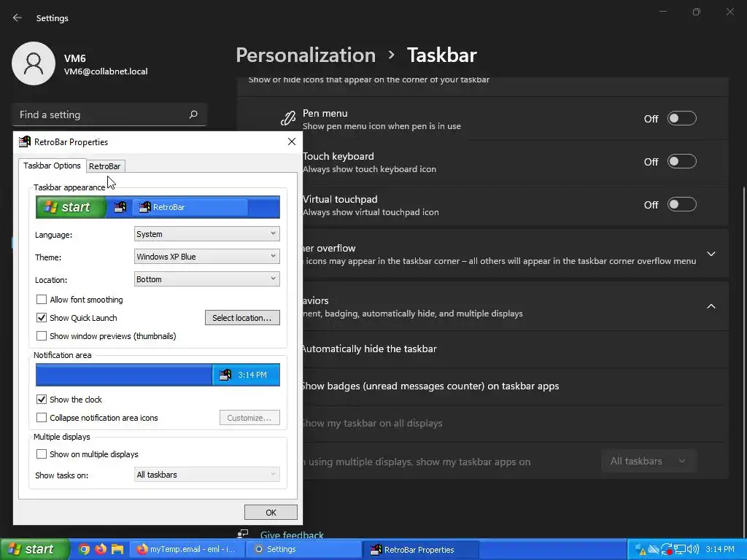Enable Allow font smoothing checkbox
The height and width of the screenshot is (560, 747).
[x=42, y=300]
